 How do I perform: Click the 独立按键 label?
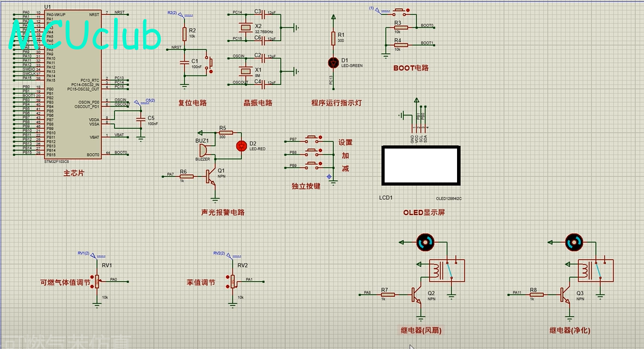point(306,186)
